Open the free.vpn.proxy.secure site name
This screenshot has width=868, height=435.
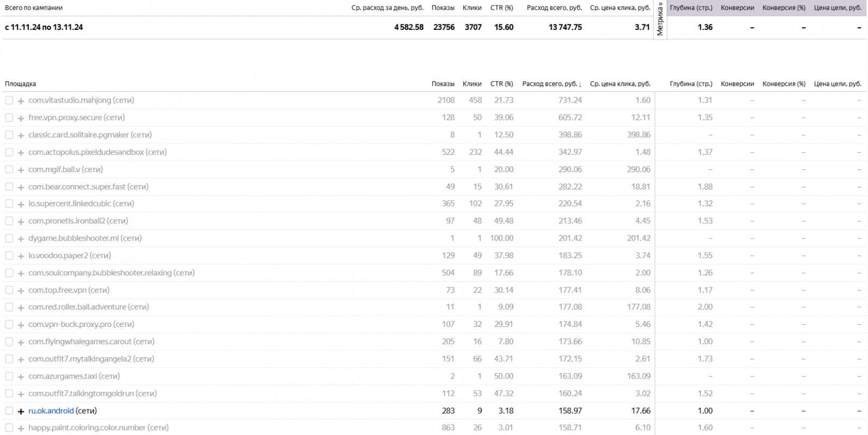pyautogui.click(x=65, y=117)
